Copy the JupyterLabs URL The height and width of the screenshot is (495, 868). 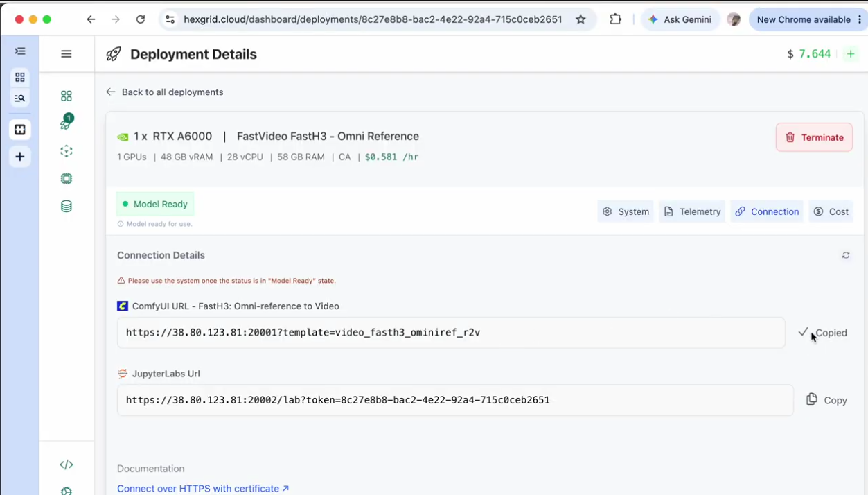(x=826, y=400)
